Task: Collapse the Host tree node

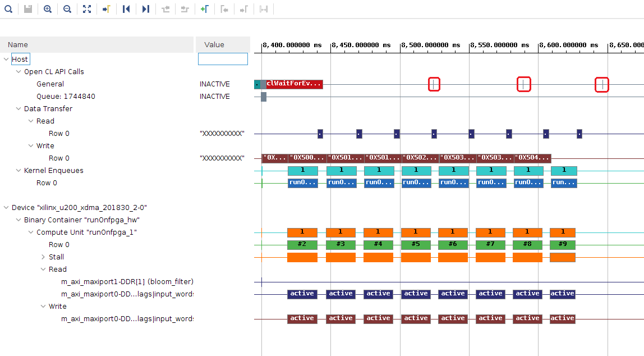Action: [6, 60]
